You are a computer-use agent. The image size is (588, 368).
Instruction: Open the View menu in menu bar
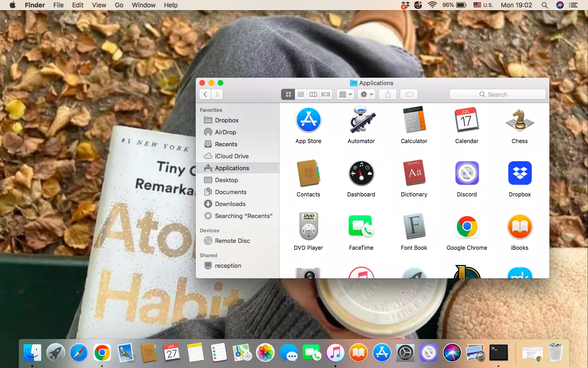99,5
